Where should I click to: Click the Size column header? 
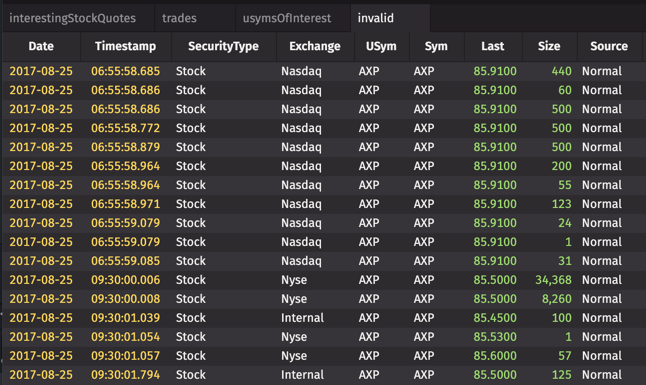click(549, 46)
